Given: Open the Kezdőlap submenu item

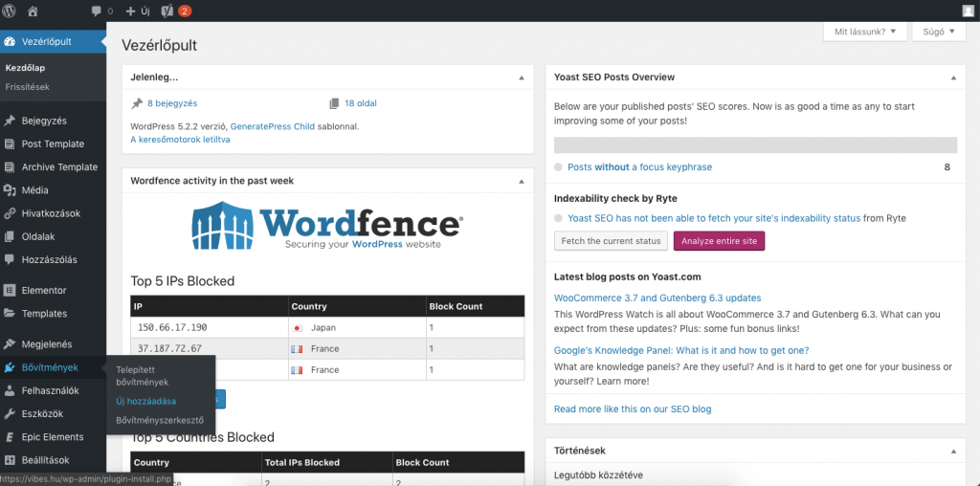Looking at the screenshot, I should [x=25, y=68].
